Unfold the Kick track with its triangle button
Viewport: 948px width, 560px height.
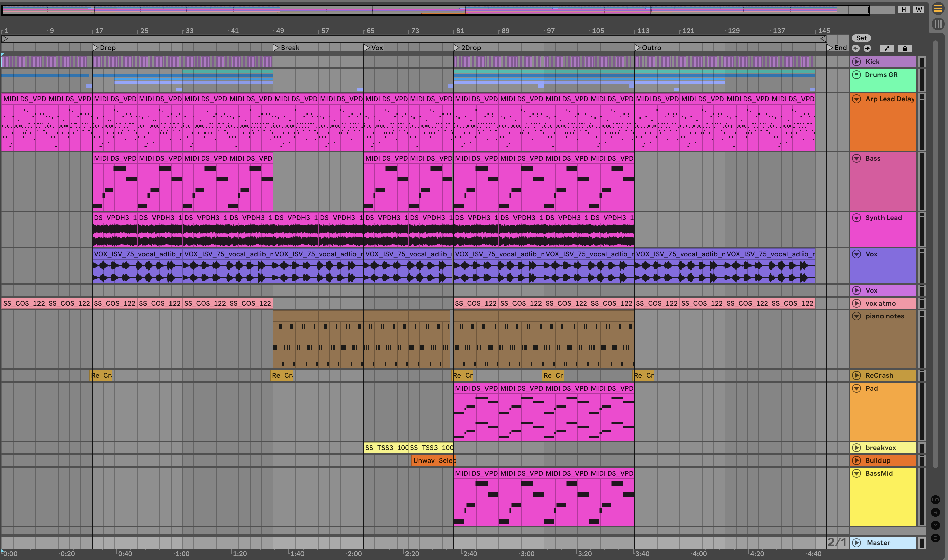tap(857, 62)
